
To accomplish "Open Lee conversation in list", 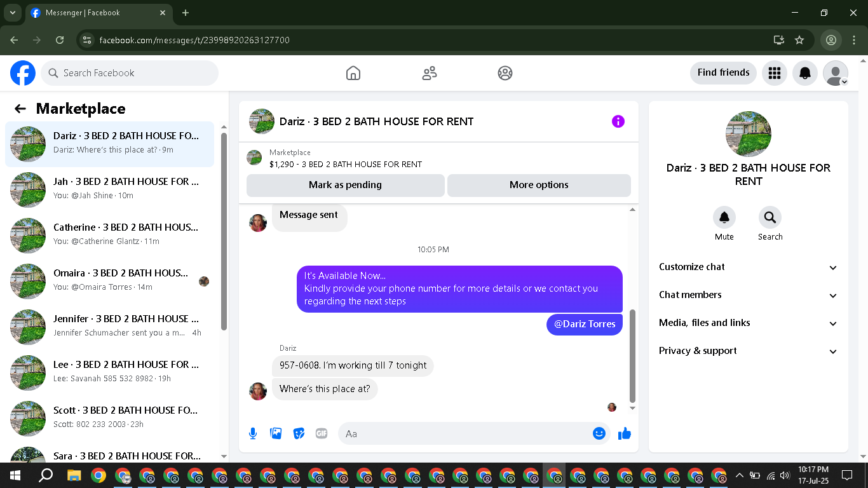I will [x=110, y=373].
